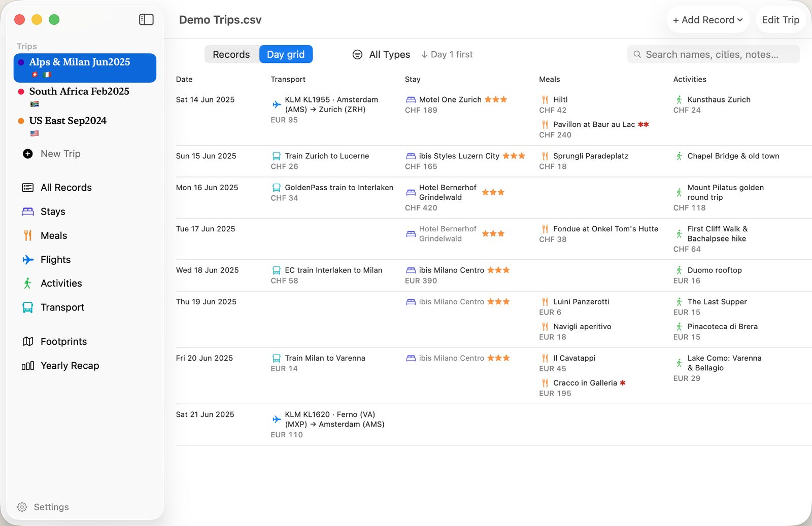Click the search magnifier icon
Image resolution: width=812 pixels, height=526 pixels.
637,54
